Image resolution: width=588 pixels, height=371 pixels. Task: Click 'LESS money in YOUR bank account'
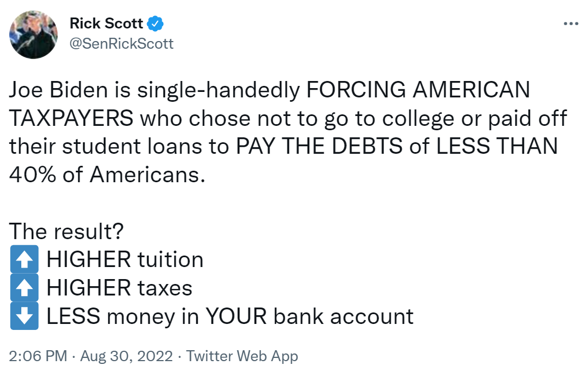pyautogui.click(x=230, y=316)
